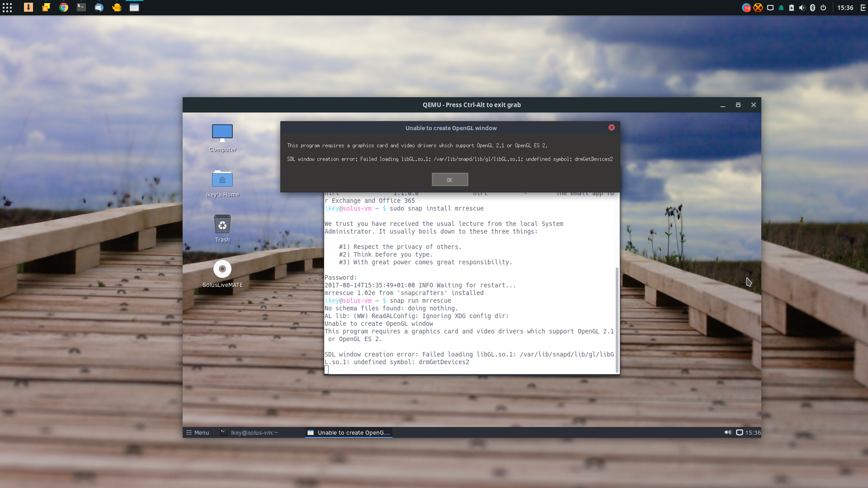Click 'mrrescue 1.02e from snapcrafters installed' line
868x488 pixels.
[404, 293]
